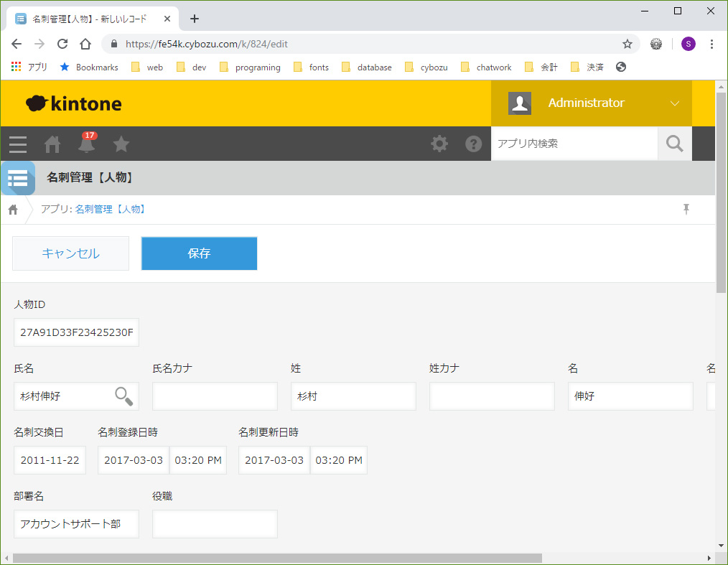This screenshot has height=565, width=728.
Task: Click the 姓カナ input field
Action: (x=492, y=396)
